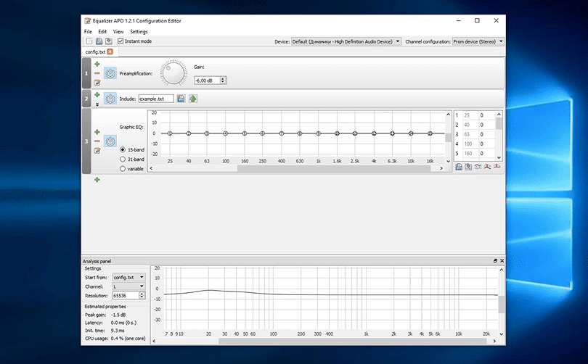Expand the Channel configuration dropdown
The width and height of the screenshot is (588, 364).
(x=478, y=41)
